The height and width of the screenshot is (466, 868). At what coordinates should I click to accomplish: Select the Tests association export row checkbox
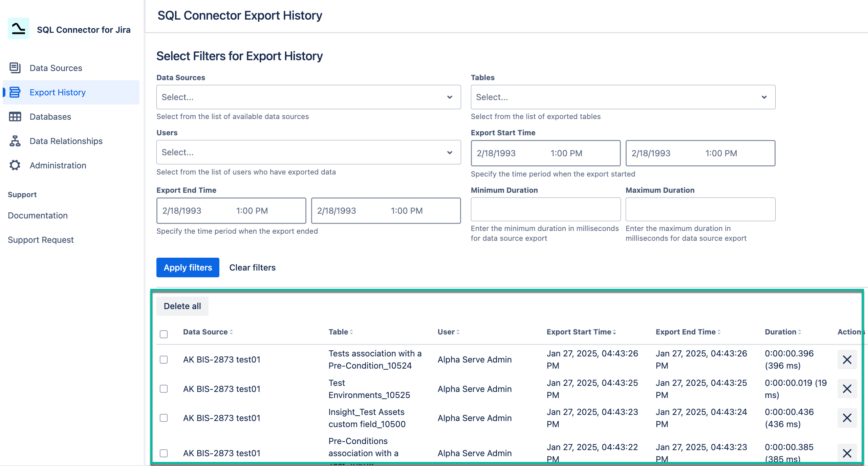click(164, 359)
